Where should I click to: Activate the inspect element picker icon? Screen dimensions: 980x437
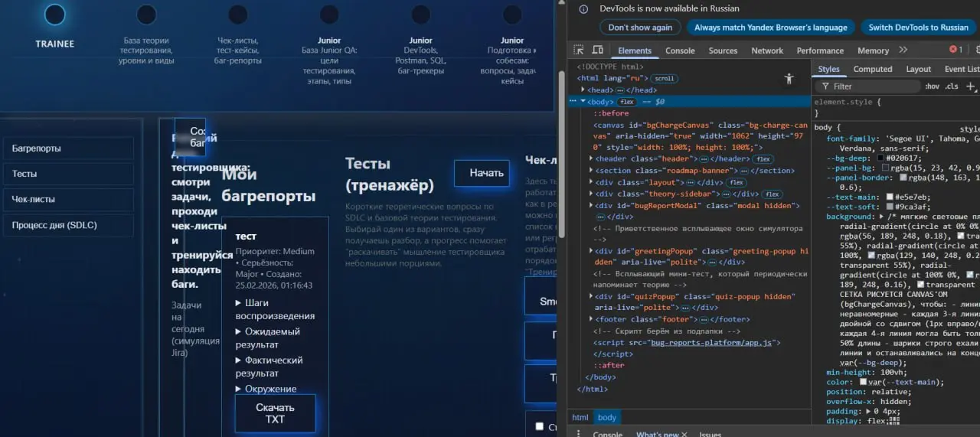[x=578, y=50]
